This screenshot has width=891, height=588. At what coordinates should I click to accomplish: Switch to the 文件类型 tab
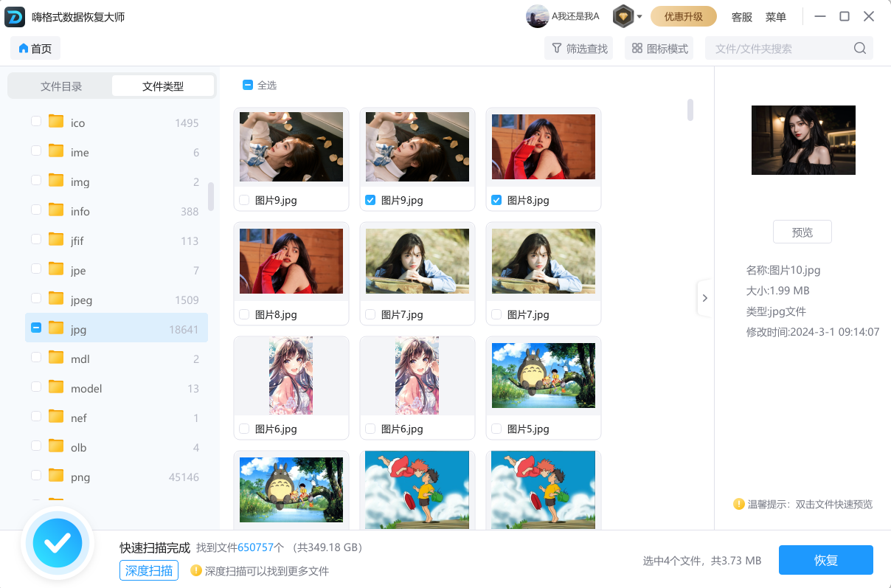[163, 86]
